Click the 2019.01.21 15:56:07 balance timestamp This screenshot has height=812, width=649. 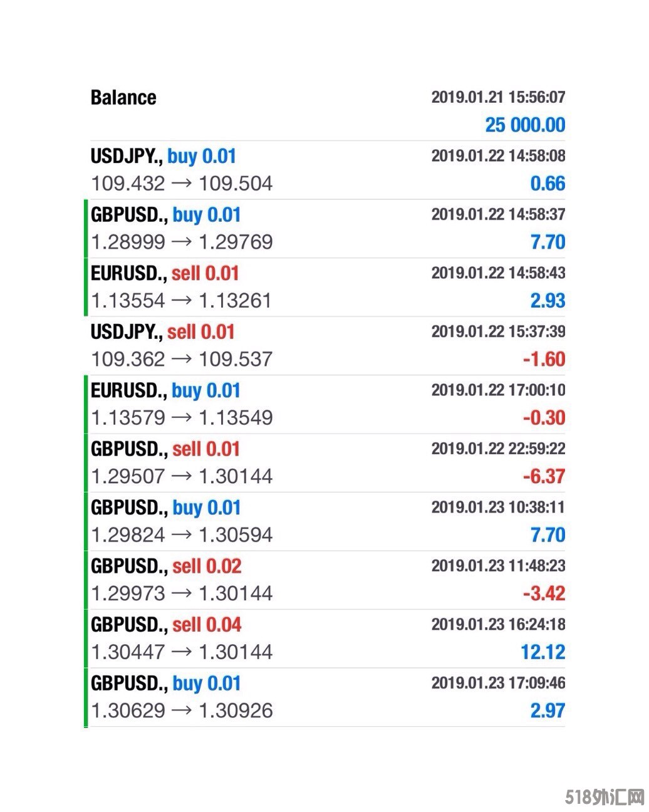[498, 97]
